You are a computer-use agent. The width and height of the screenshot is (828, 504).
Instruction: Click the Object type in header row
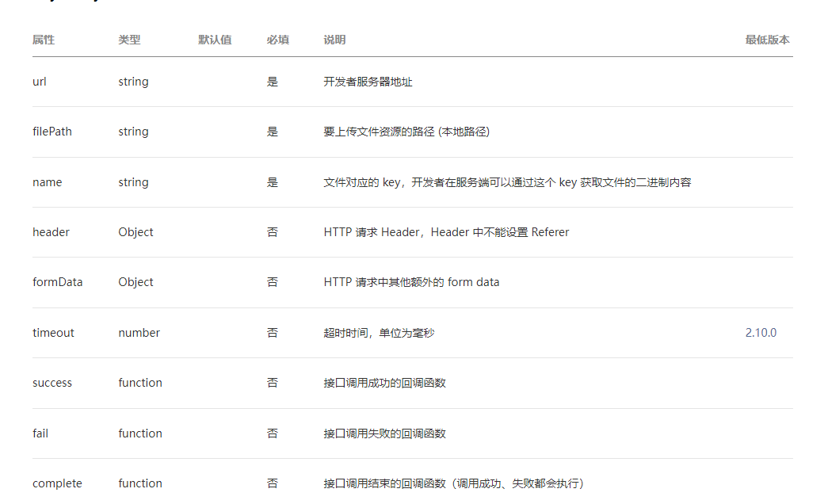135,232
